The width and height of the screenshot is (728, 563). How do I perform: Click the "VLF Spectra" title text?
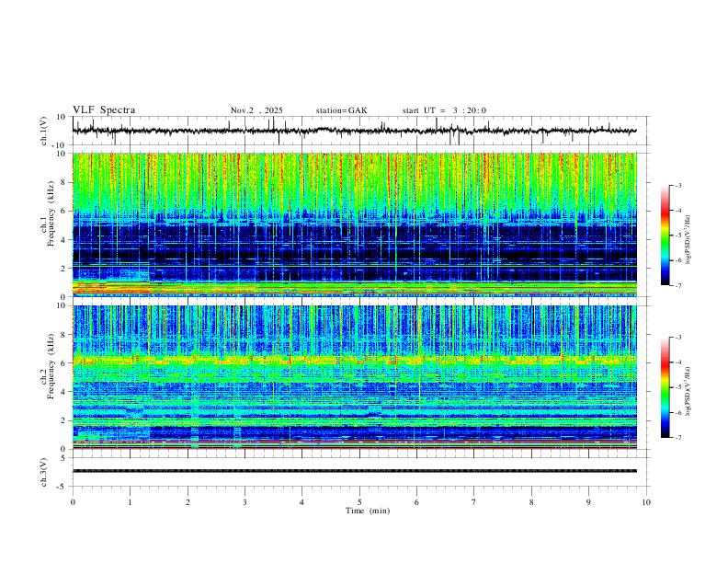point(104,110)
